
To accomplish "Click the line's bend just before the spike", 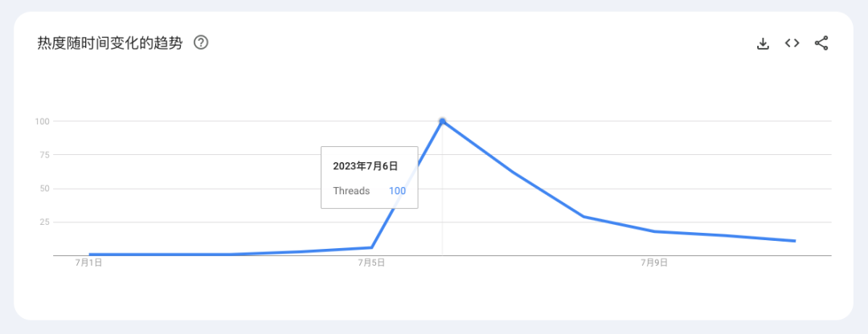I will pyautogui.click(x=371, y=247).
